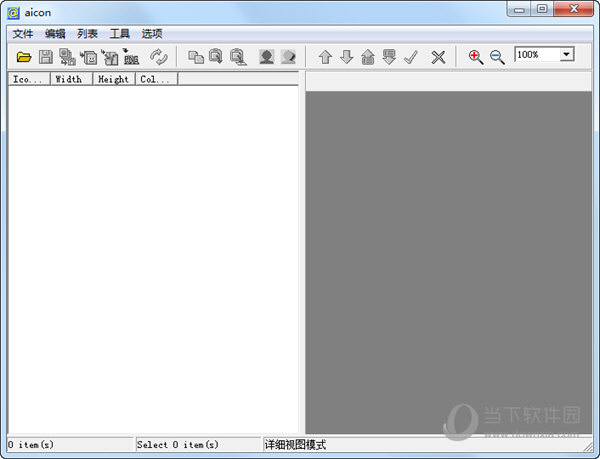Click '0 item(s)' in status bar
The width and height of the screenshot is (600, 459).
31,445
